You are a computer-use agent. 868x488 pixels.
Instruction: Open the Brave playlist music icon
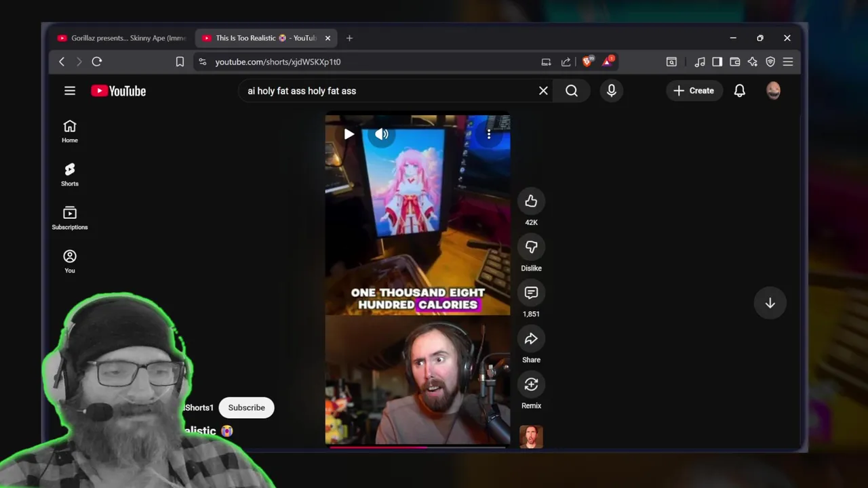pyautogui.click(x=700, y=62)
